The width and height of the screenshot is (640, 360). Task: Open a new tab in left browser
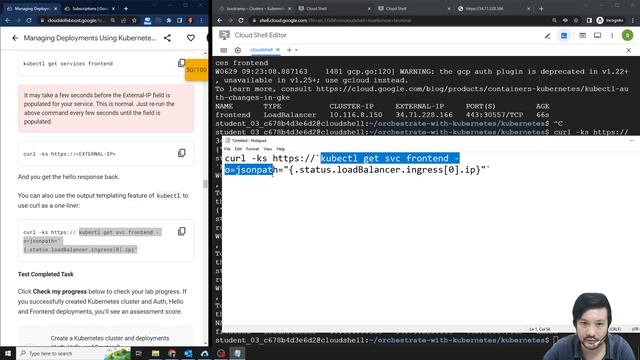click(x=126, y=8)
